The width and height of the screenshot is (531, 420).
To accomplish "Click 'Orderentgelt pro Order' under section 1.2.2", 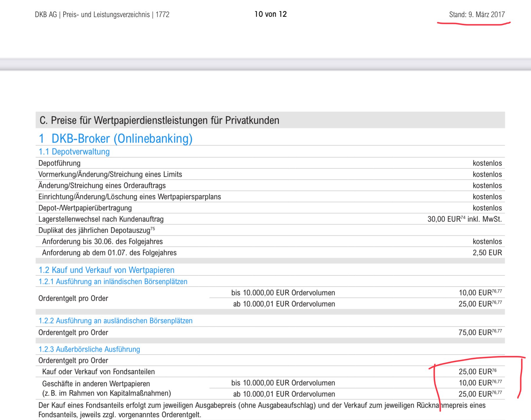I will (x=73, y=332).
